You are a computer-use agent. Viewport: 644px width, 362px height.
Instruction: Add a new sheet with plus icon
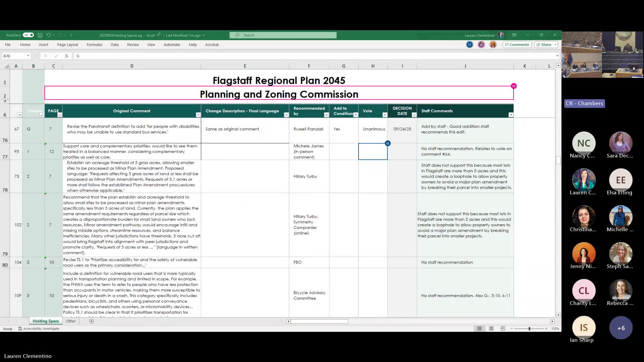[x=92, y=321]
